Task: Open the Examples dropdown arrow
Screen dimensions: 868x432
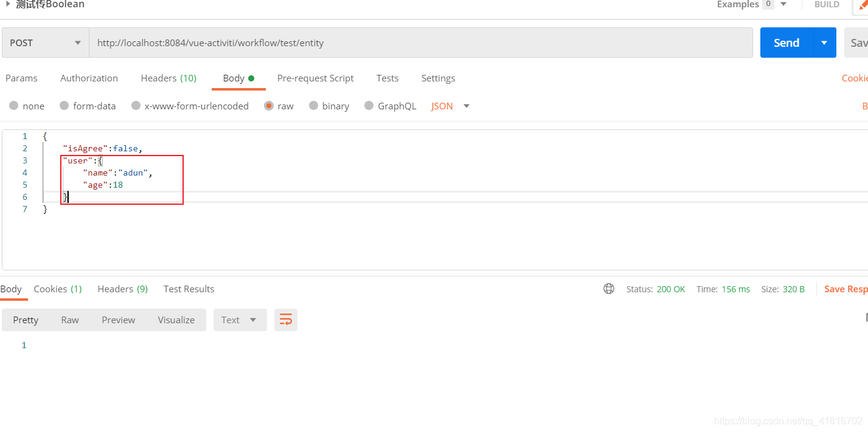Action: click(x=783, y=4)
